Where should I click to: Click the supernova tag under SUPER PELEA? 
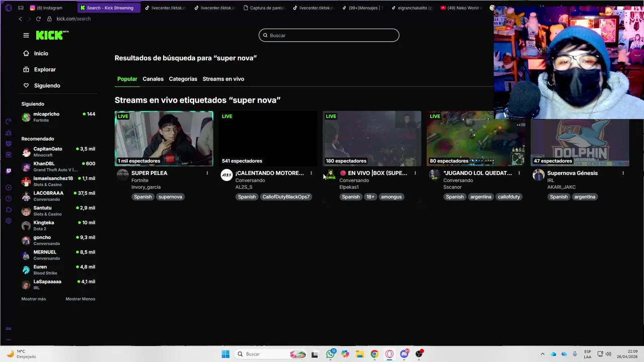tap(170, 197)
